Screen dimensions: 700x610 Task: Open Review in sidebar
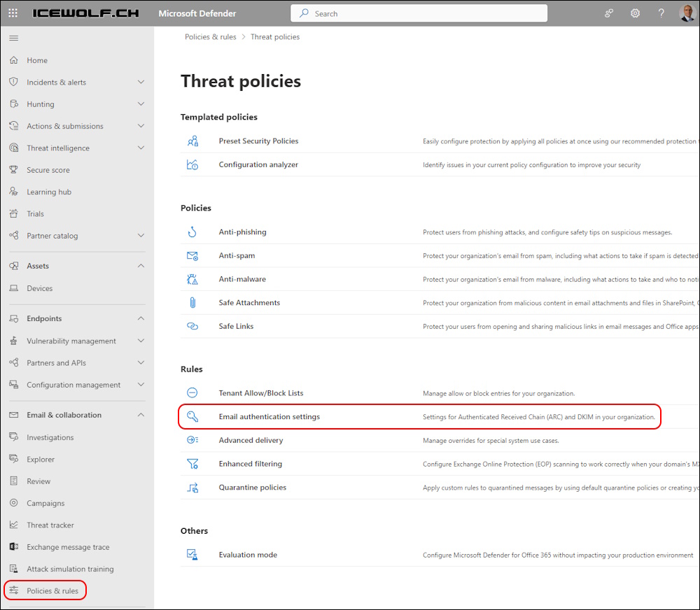coord(38,481)
